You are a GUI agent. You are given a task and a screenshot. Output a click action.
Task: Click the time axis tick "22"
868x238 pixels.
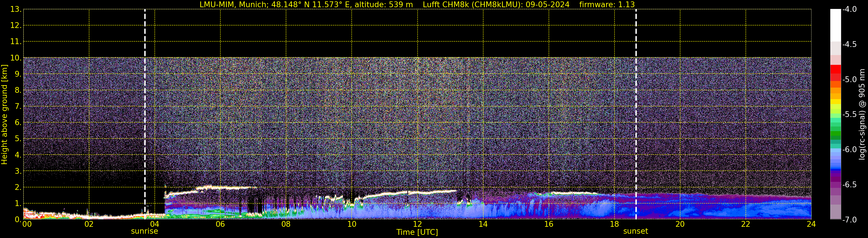[746, 224]
